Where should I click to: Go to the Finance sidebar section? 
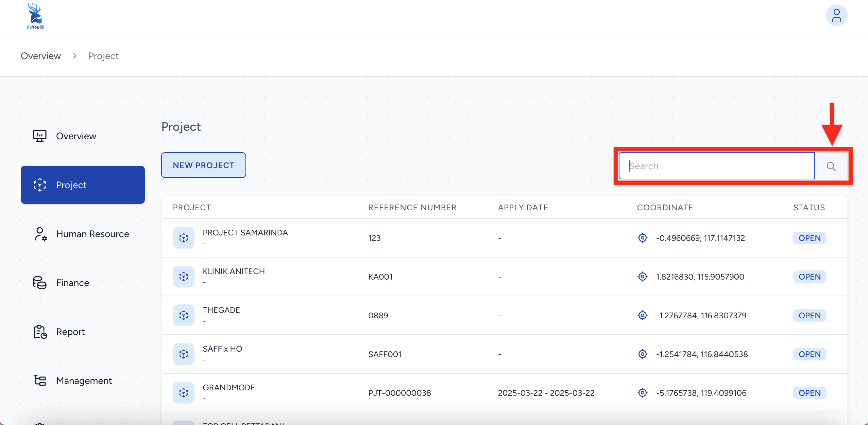pyautogui.click(x=72, y=283)
